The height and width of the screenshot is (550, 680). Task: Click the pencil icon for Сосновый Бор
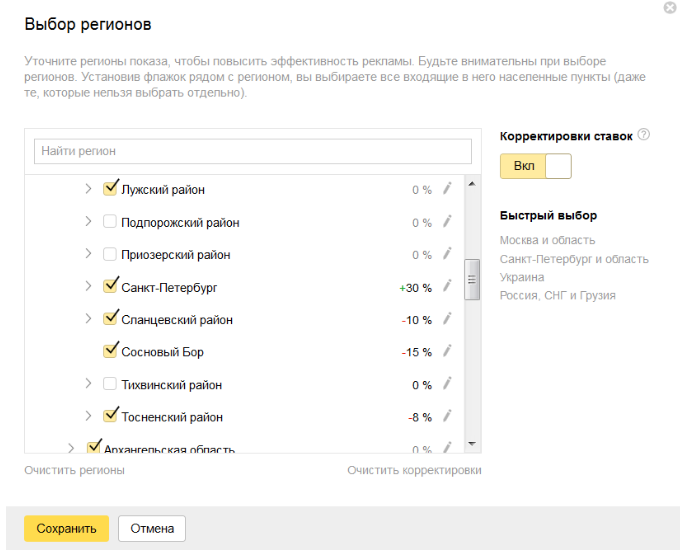click(x=447, y=352)
